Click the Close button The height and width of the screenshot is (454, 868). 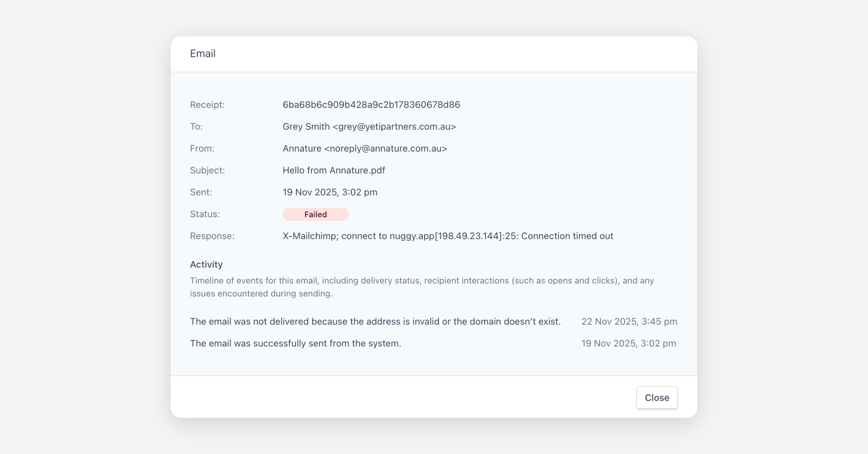click(657, 398)
